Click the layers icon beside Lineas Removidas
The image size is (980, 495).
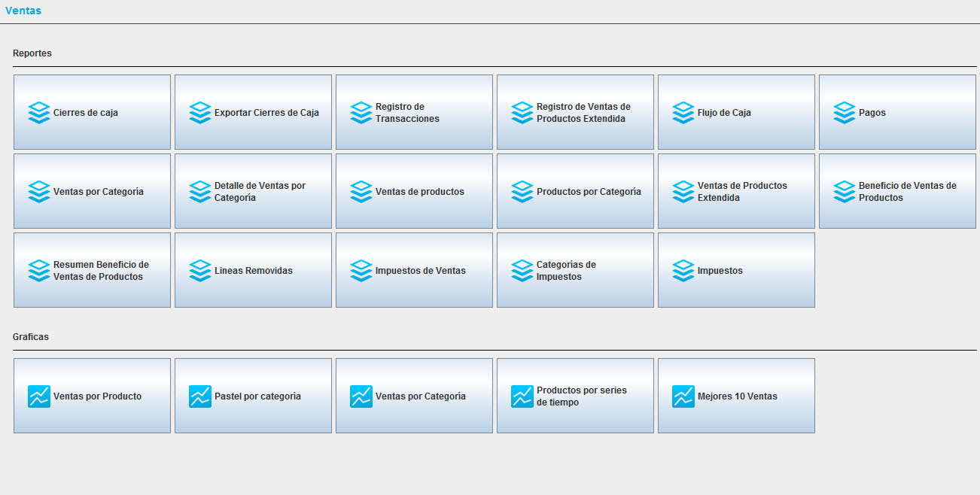[x=199, y=271]
